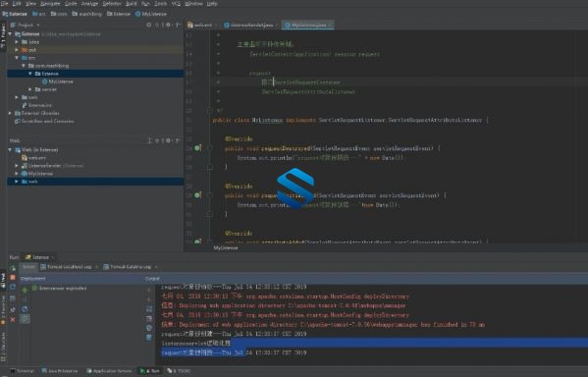Viewport: 588px width, 377px height.
Task: Select listener:war exploded artifact
Action: (x=60, y=288)
